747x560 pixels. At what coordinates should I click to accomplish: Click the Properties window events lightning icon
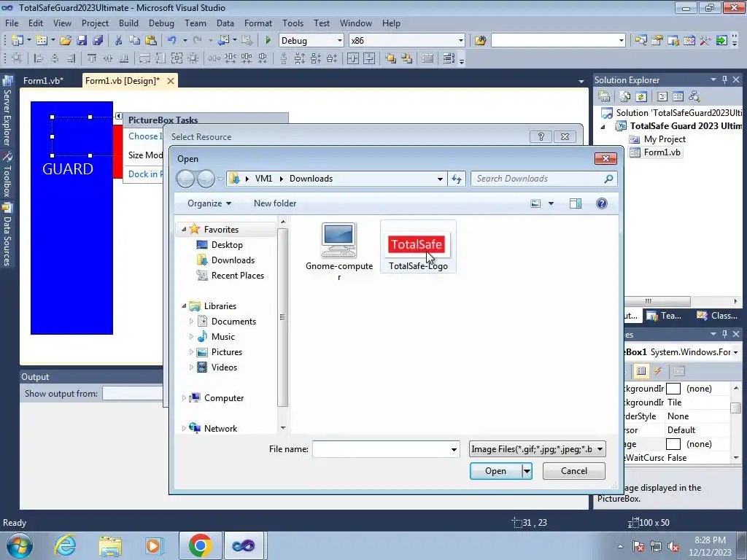657,371
